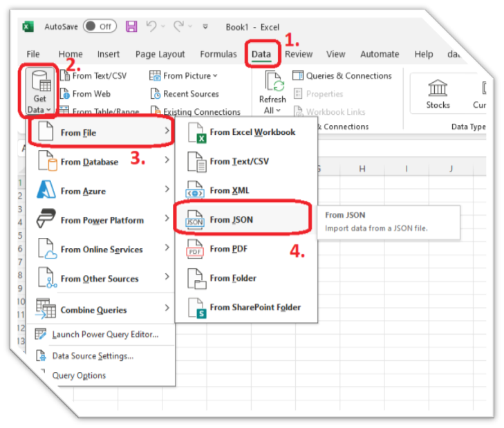Click the From PDF option
This screenshot has width=504, height=428.
click(228, 249)
